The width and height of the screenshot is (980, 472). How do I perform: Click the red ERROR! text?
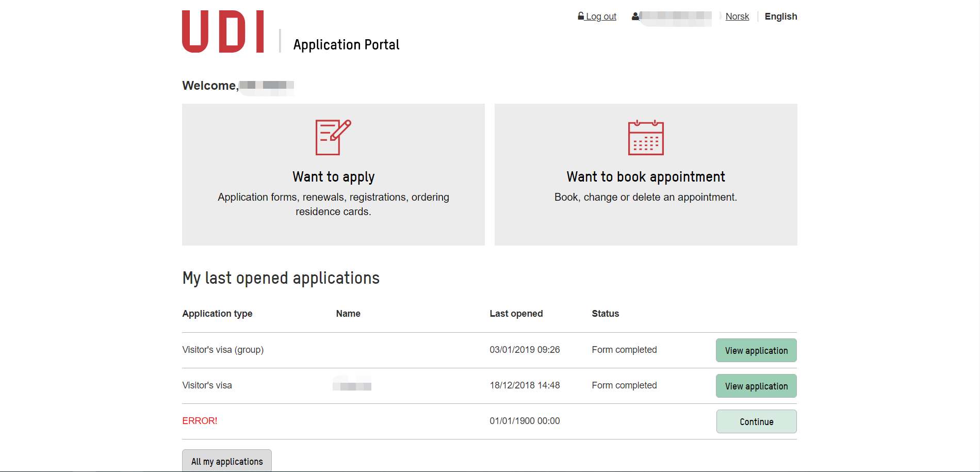tap(200, 421)
